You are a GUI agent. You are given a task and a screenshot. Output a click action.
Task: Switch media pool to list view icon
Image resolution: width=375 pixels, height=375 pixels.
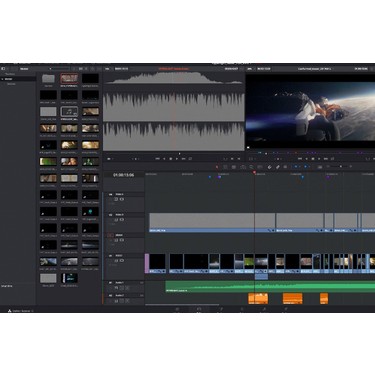coord(87,69)
